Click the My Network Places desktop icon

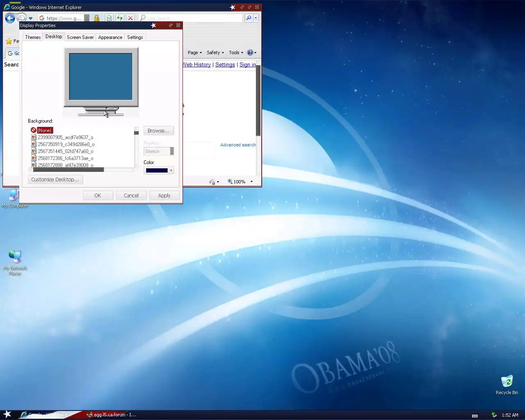click(x=15, y=262)
